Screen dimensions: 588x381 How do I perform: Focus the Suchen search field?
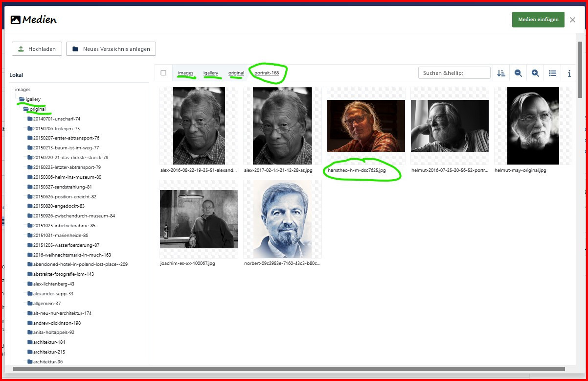(454, 73)
